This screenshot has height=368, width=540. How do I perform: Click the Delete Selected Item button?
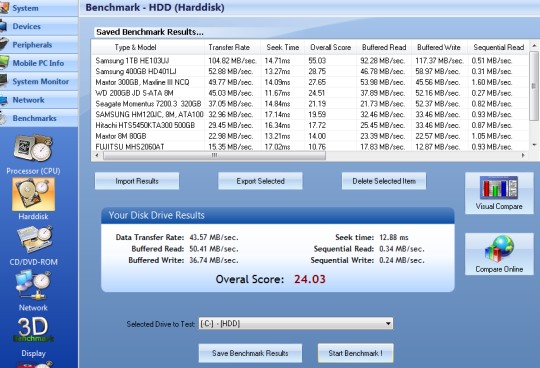[384, 181]
